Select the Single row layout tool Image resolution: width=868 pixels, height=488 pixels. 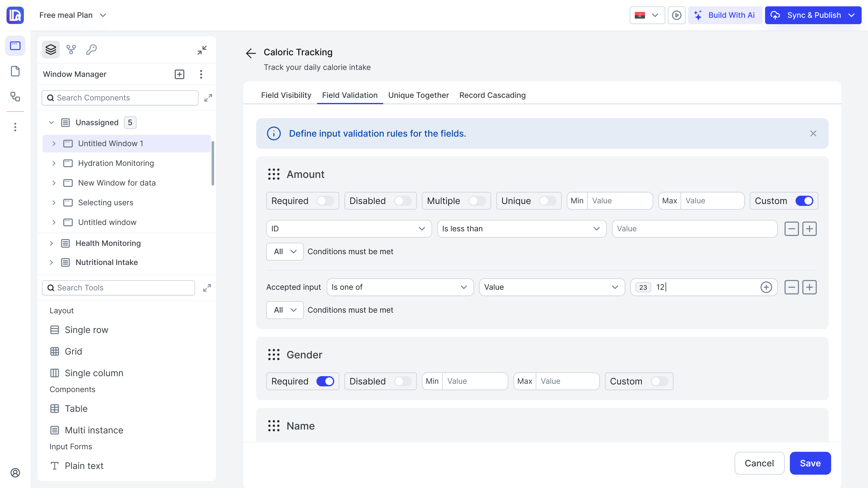79,329
